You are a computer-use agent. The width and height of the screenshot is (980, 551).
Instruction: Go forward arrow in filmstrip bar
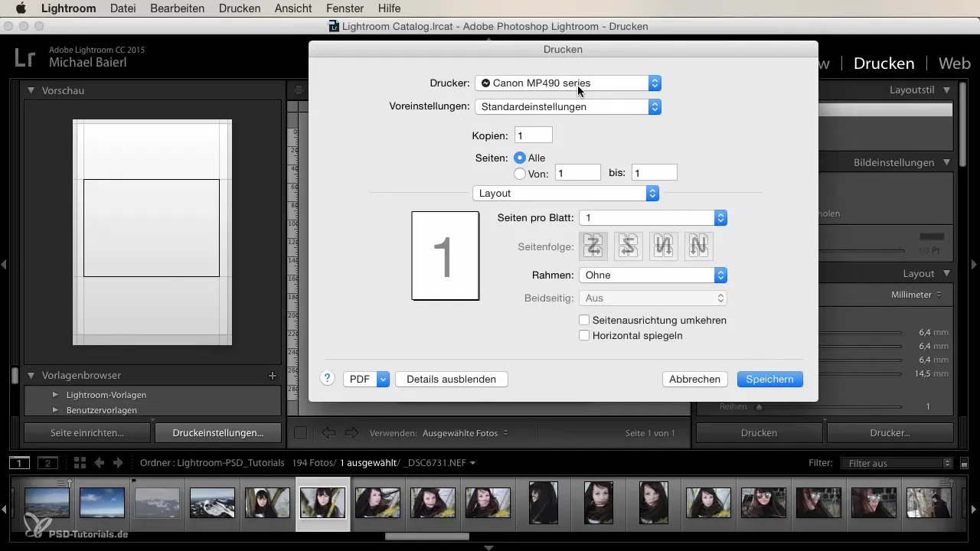118,462
